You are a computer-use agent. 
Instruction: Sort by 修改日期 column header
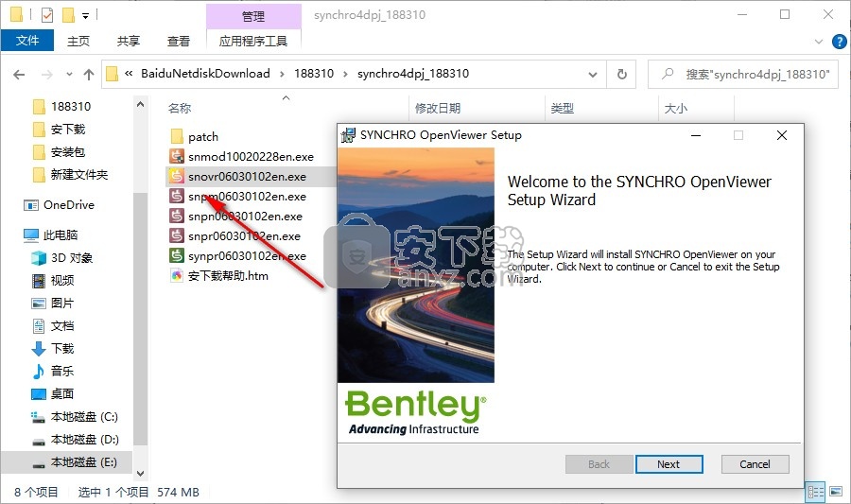pyautogui.click(x=438, y=109)
